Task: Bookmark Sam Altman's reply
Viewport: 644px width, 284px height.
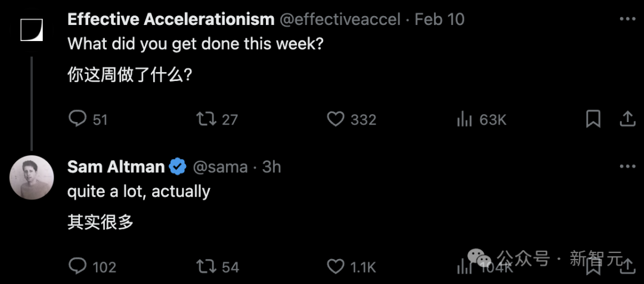Action: 593,267
